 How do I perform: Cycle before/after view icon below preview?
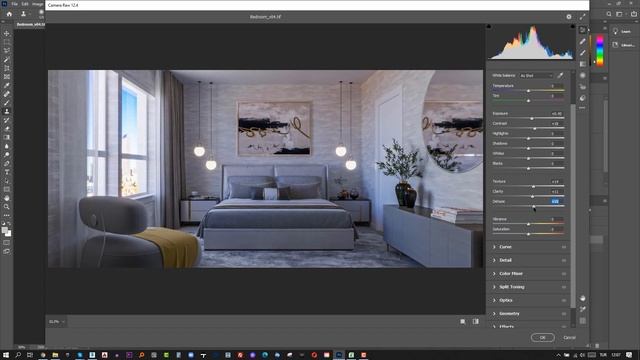tap(476, 322)
